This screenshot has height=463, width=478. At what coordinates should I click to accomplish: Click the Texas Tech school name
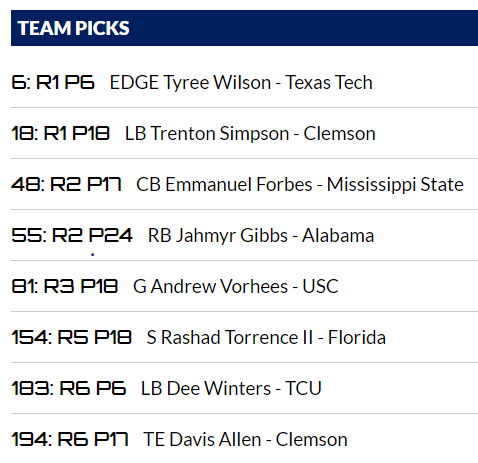pyautogui.click(x=329, y=82)
